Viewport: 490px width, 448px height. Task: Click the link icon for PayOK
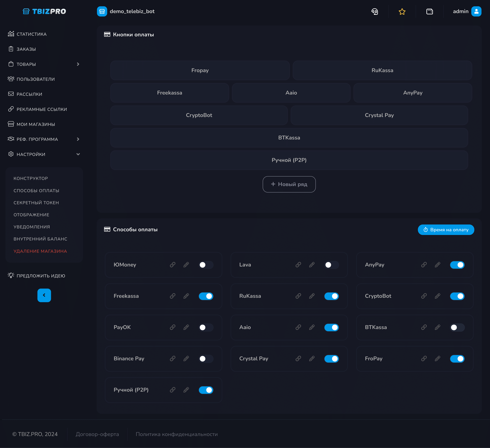point(173,327)
